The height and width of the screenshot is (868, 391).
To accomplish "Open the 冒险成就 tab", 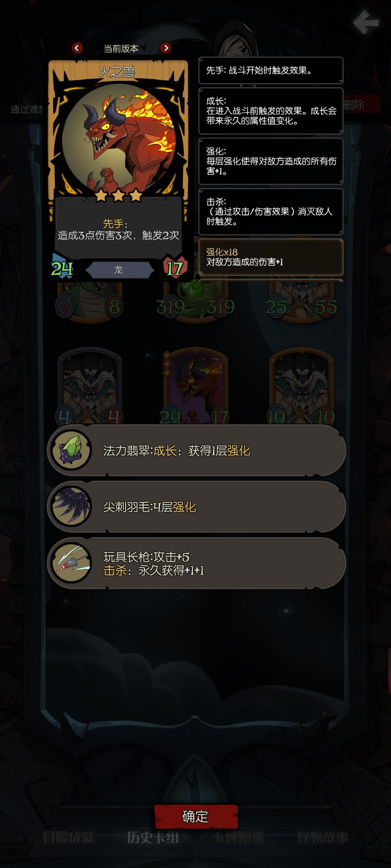I will coord(68,837).
